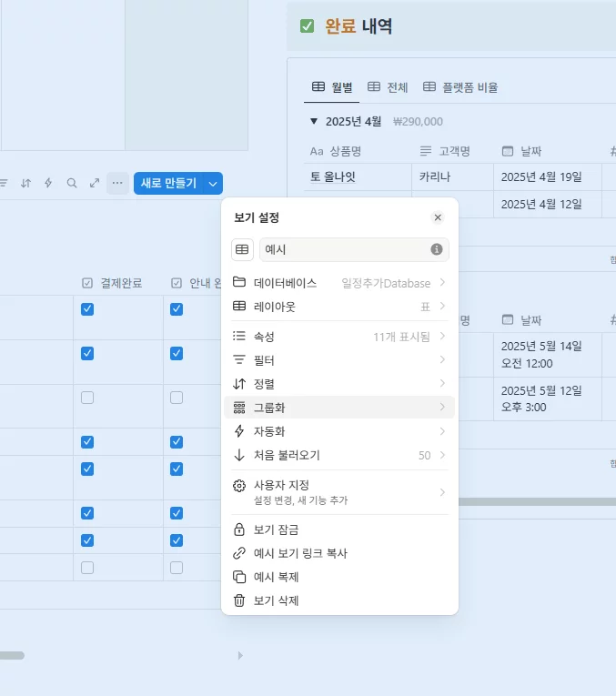
Task: Click the 예시 view name input field
Action: click(x=354, y=249)
